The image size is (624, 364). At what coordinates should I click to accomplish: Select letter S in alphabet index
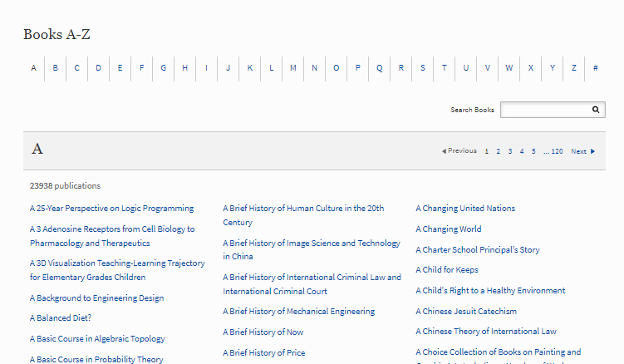click(x=423, y=67)
